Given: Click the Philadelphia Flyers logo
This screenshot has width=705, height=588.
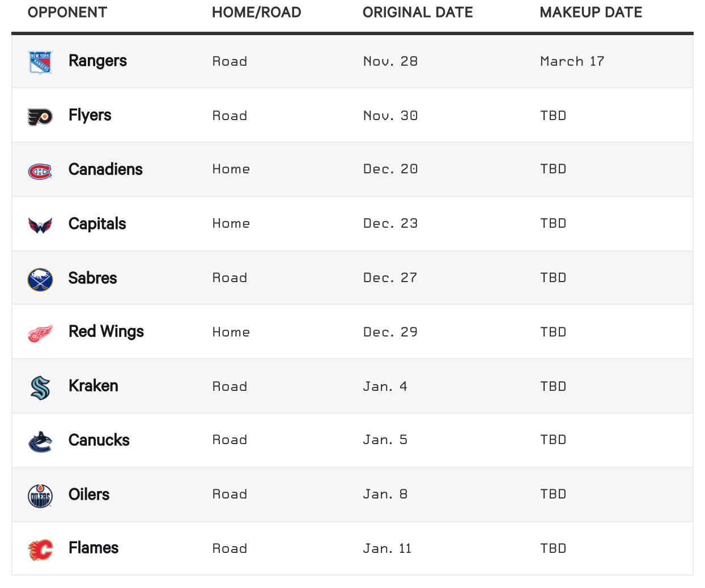Looking at the screenshot, I should pos(40,116).
